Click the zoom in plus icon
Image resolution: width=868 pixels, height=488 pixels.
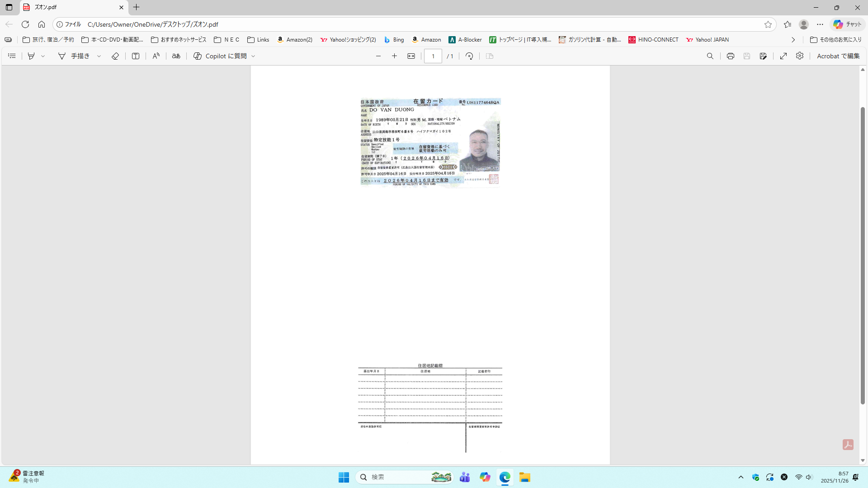pos(394,56)
